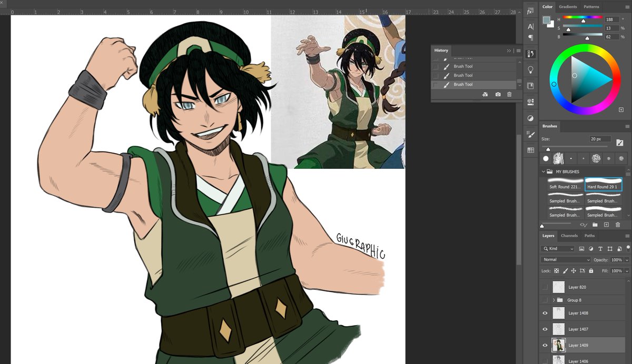Select Layer 1409 in Layers panel
The image size is (632, 364).
pyautogui.click(x=582, y=345)
